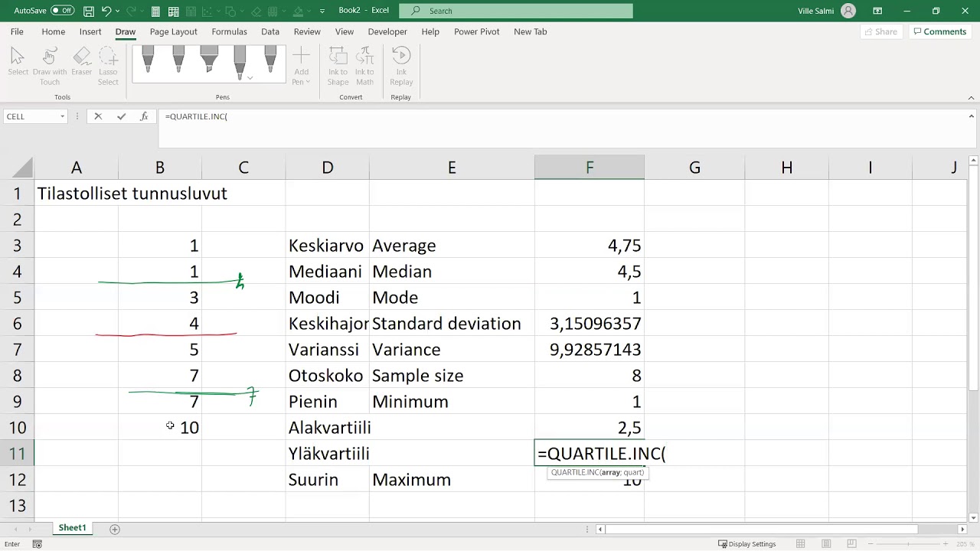The height and width of the screenshot is (551, 980).
Task: Select the Sheet1 tab
Action: (x=73, y=528)
